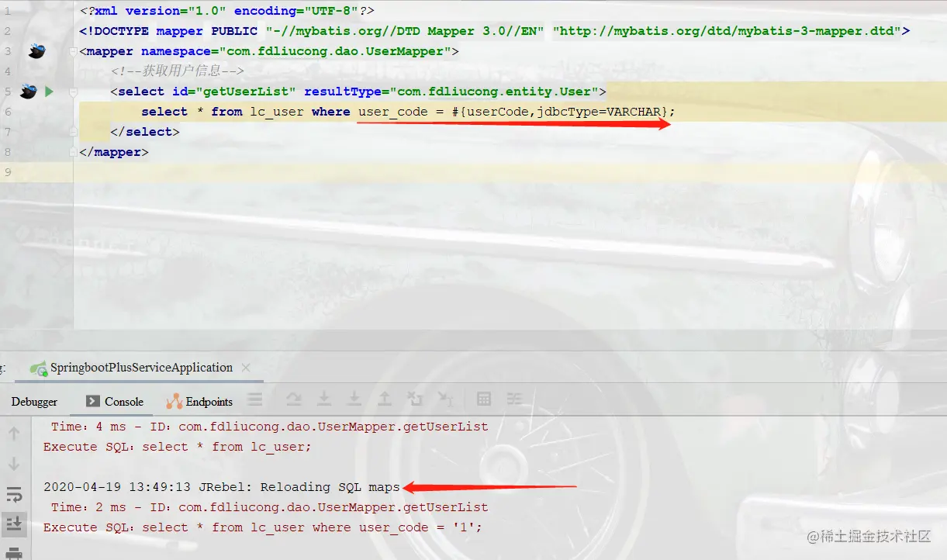Click the MyBatis bird icon on line 3

(x=36, y=51)
